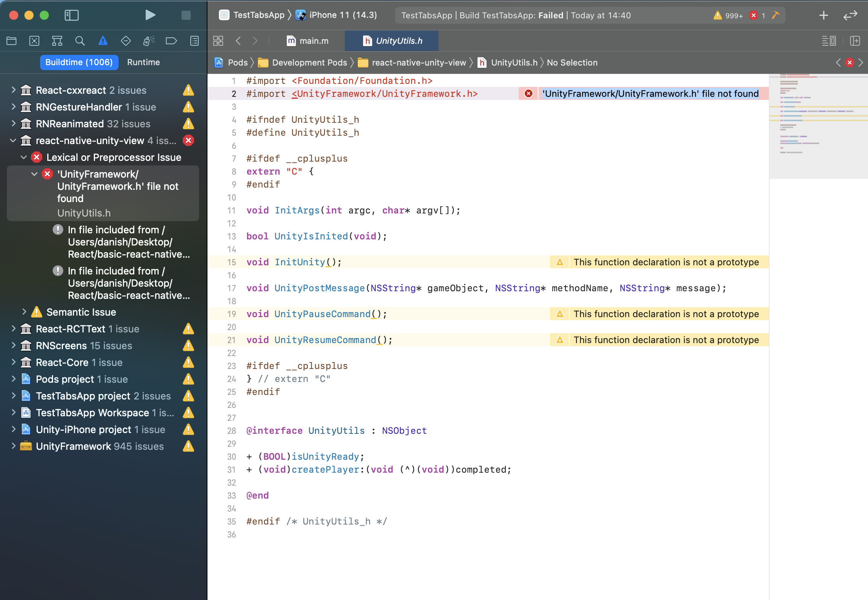Expand RNReanimated 32 issues group
868x600 pixels.
tap(13, 124)
